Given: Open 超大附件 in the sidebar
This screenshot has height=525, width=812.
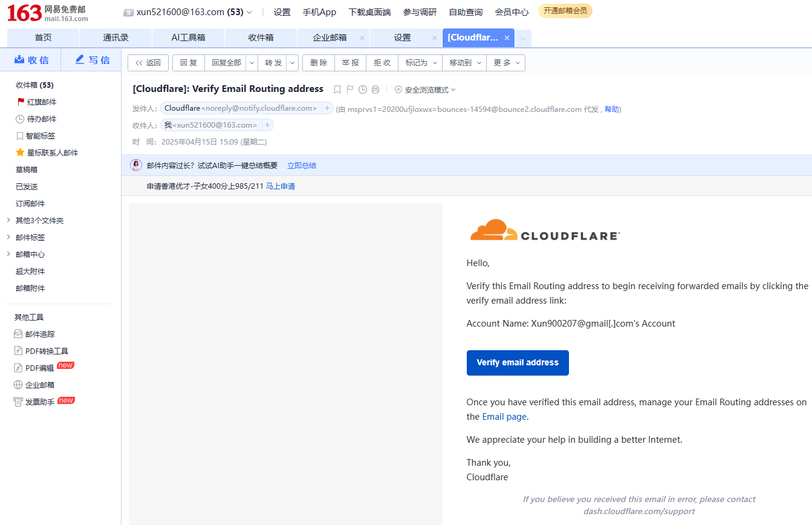Looking at the screenshot, I should tap(30, 272).
